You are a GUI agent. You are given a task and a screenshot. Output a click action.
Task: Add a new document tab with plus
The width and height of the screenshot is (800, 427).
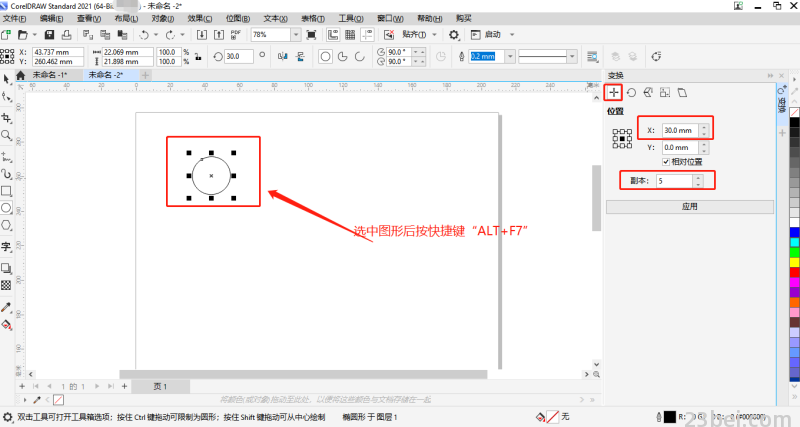[x=145, y=75]
